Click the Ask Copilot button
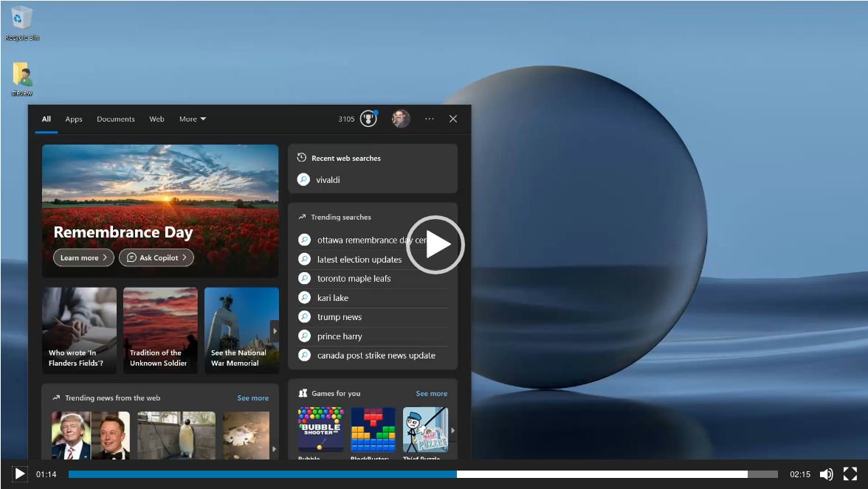The image size is (868, 489). tap(156, 258)
